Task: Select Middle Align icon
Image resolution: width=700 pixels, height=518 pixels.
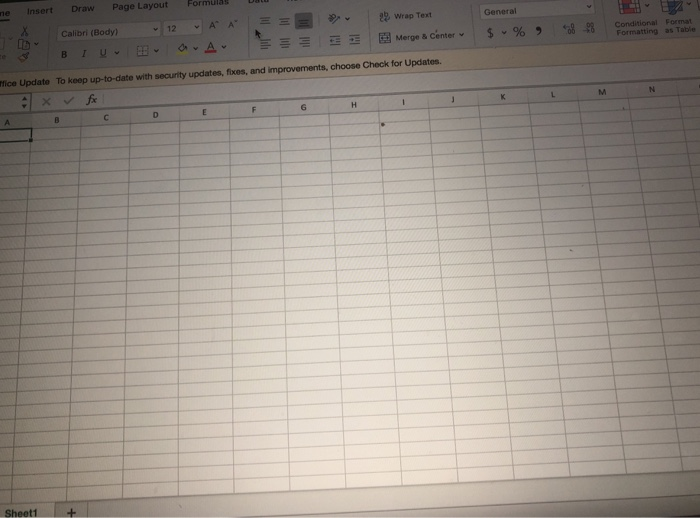Action: click(284, 21)
